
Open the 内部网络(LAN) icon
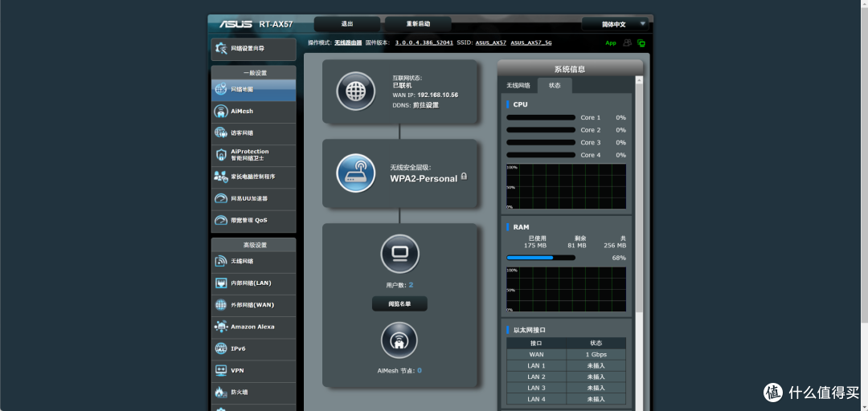click(221, 283)
